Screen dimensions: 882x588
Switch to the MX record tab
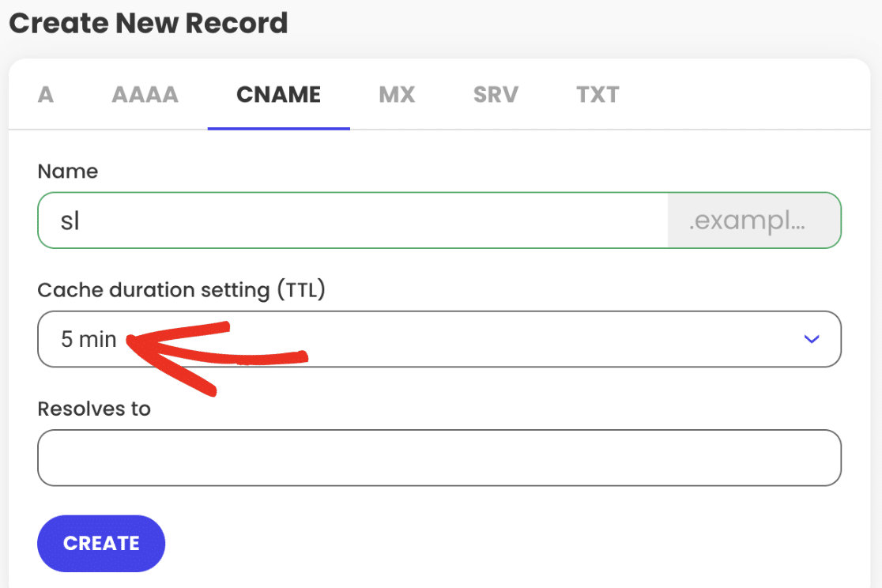click(x=397, y=95)
